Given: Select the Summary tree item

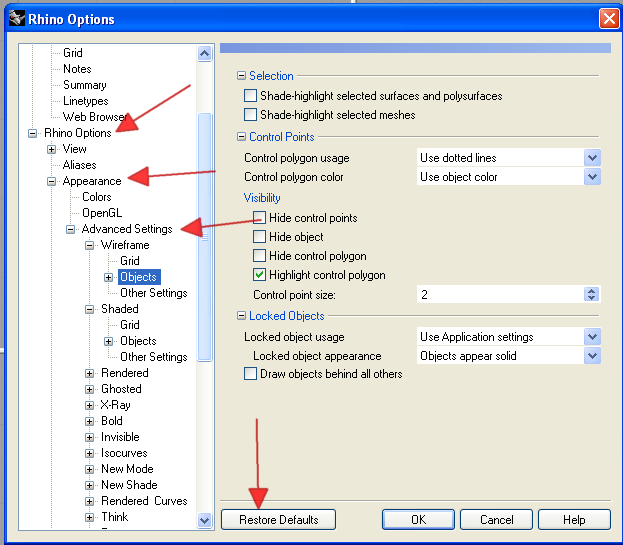Looking at the screenshot, I should [x=85, y=85].
